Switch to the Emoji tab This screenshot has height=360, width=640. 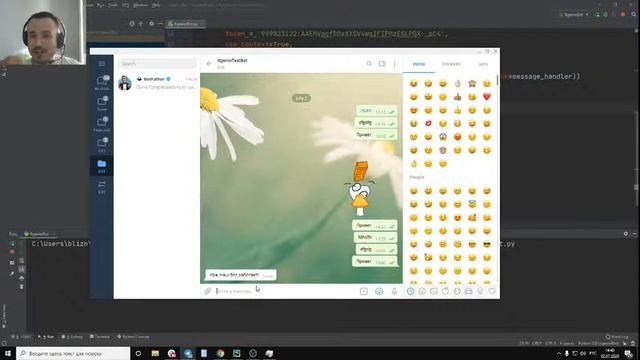(419, 64)
